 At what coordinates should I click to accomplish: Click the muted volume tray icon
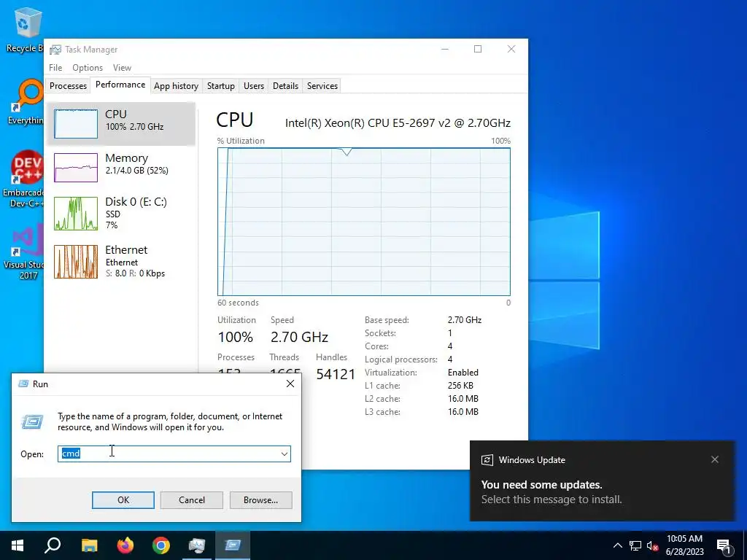(652, 545)
